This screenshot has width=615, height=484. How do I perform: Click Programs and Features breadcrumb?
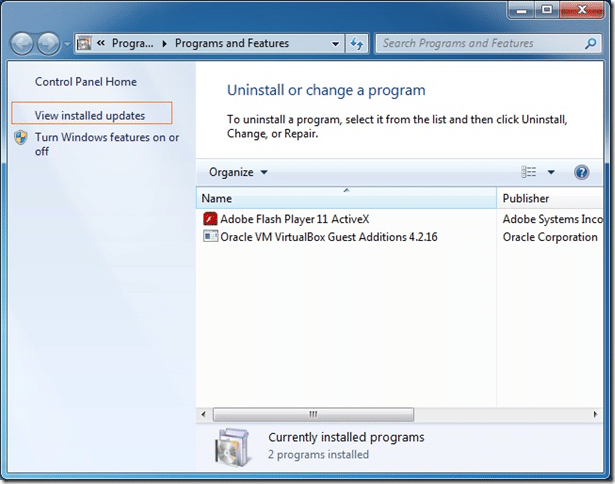(232, 43)
